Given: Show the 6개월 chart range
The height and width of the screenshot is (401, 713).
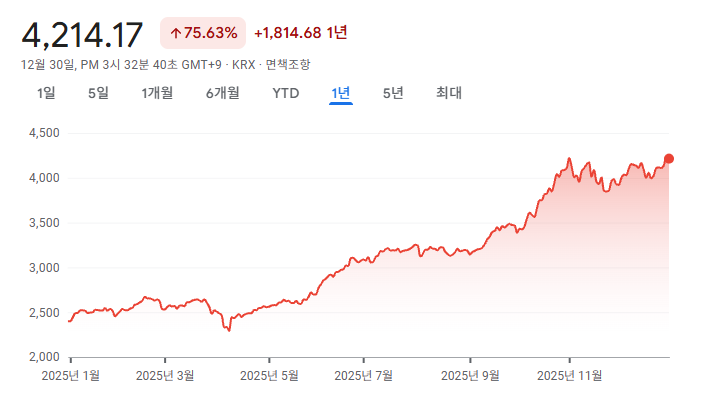Looking at the screenshot, I should pyautogui.click(x=222, y=94).
